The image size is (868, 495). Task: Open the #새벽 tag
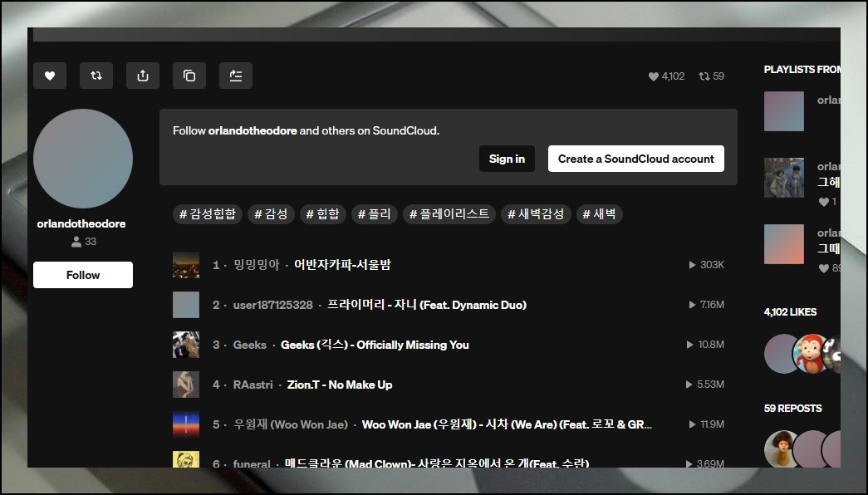pos(599,214)
